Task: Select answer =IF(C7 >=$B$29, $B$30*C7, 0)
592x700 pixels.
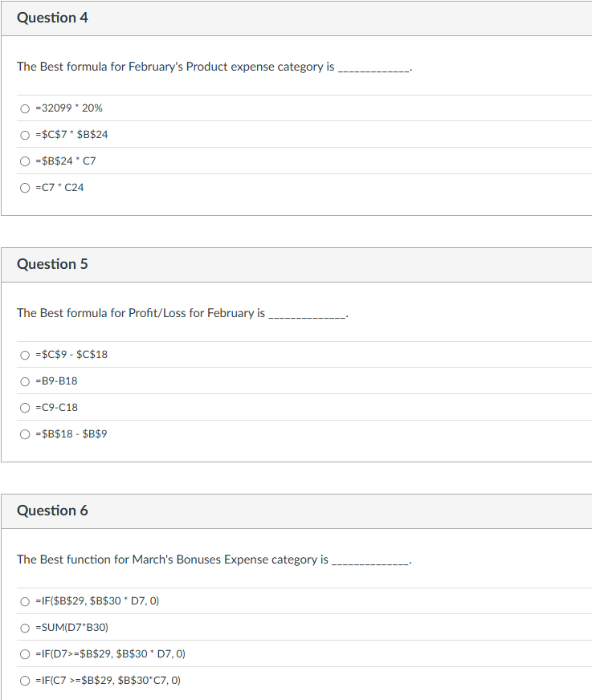Action: pyautogui.click(x=24, y=680)
